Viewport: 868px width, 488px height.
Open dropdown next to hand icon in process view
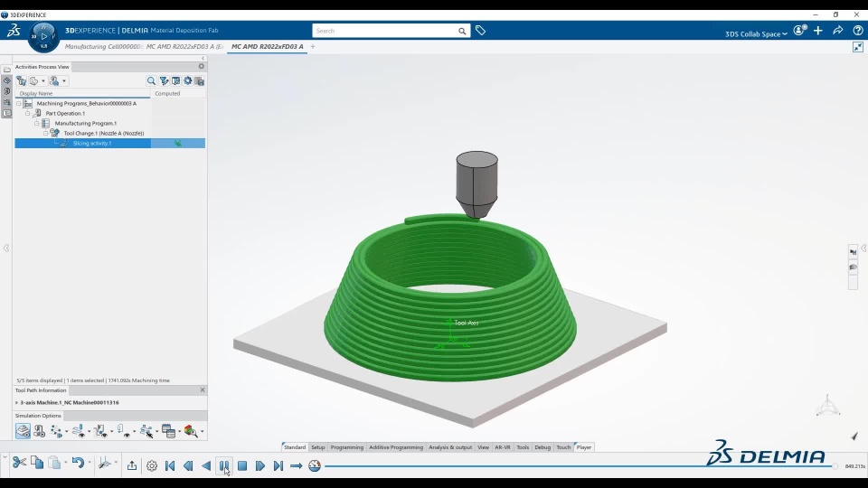click(x=43, y=81)
